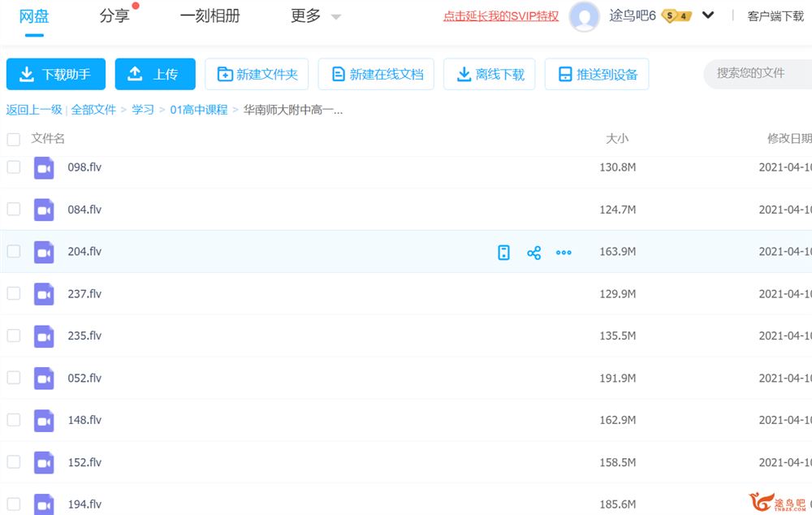Open 离线下载 offline download

coord(490,74)
